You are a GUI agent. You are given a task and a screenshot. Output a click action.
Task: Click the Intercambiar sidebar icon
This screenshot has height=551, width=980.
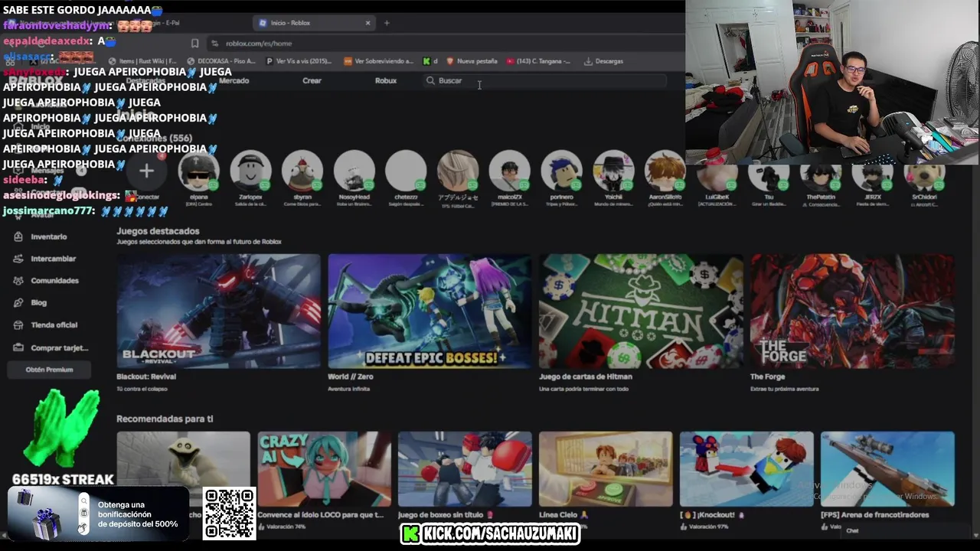pyautogui.click(x=18, y=259)
